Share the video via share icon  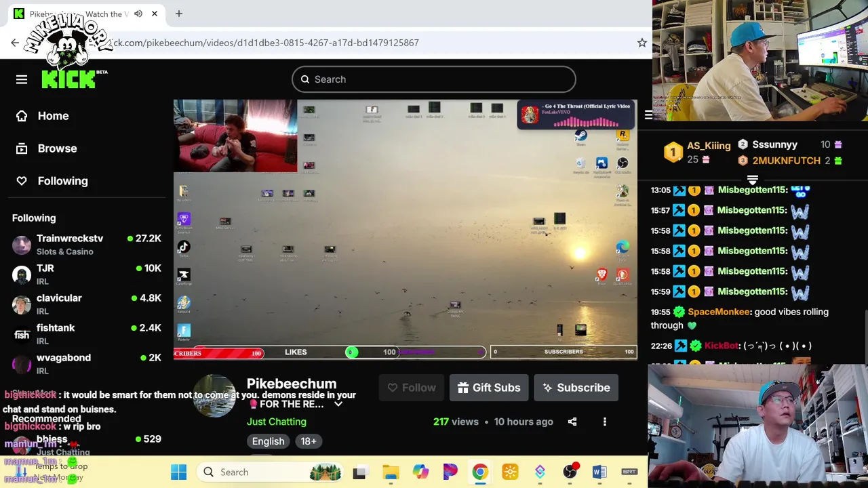tap(572, 422)
